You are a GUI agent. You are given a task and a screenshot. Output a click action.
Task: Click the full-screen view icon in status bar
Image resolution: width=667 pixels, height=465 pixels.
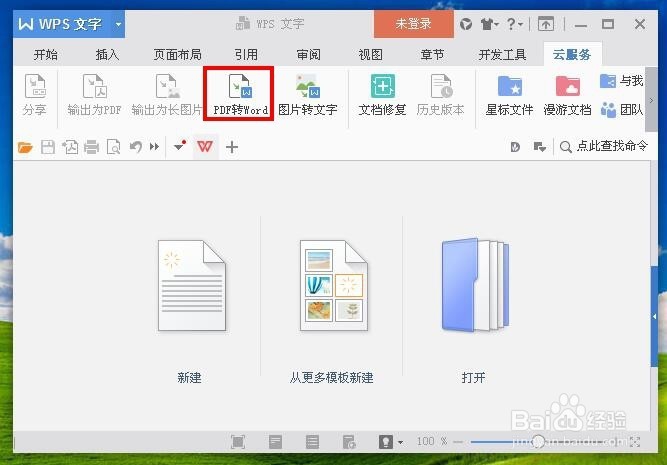[x=238, y=442]
